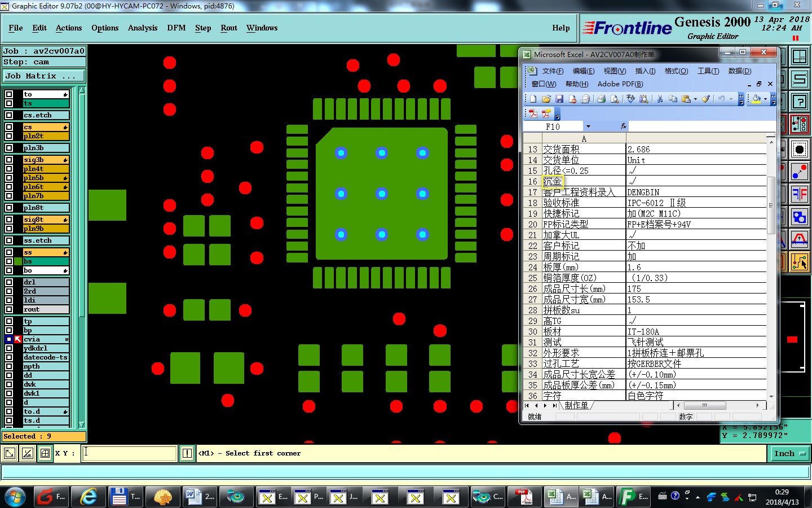Image resolution: width=812 pixels, height=508 pixels.
Task: Select the orange route cursor tool icon
Action: 800,262
